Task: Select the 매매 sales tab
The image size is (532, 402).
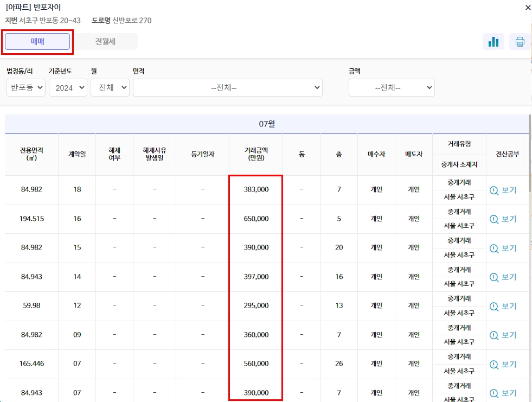Action: [37, 41]
